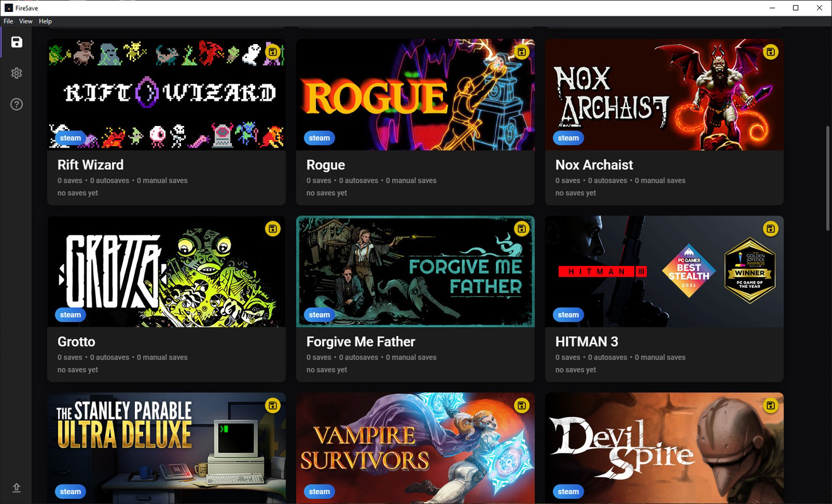Open the help question mark icon
This screenshot has width=832, height=504.
point(17,104)
